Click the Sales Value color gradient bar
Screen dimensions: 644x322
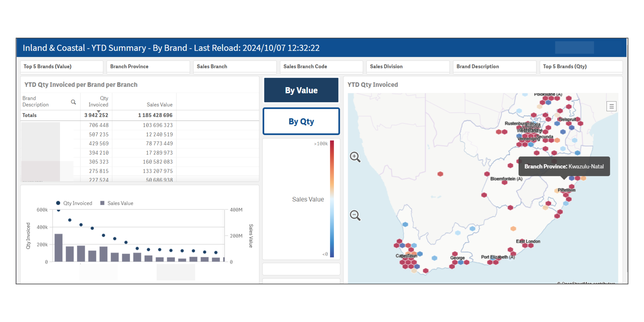332,199
